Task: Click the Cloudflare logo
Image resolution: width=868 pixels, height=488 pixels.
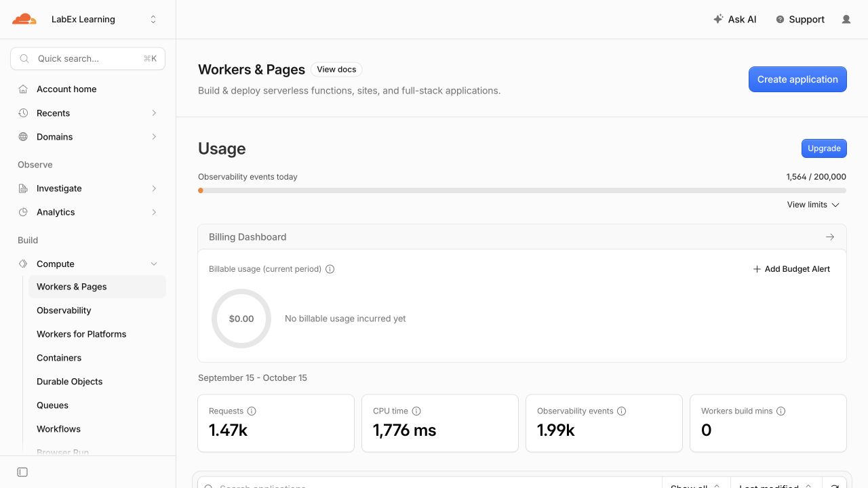Action: click(x=24, y=19)
